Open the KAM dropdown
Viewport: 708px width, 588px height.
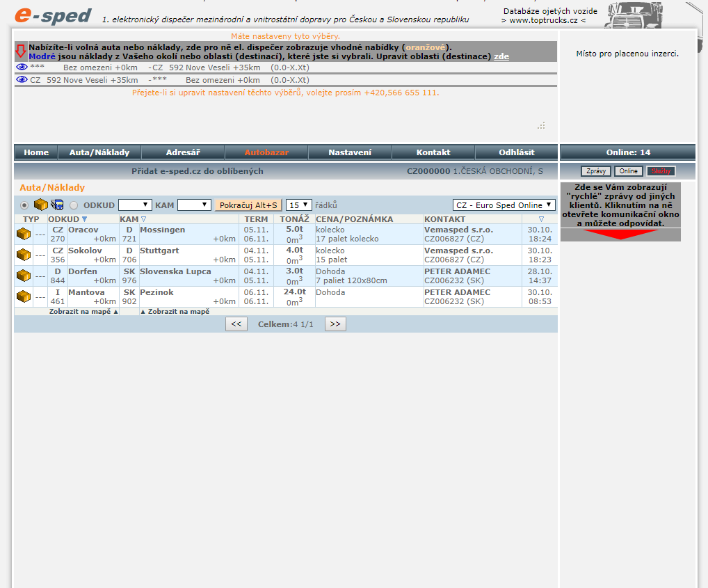point(194,205)
